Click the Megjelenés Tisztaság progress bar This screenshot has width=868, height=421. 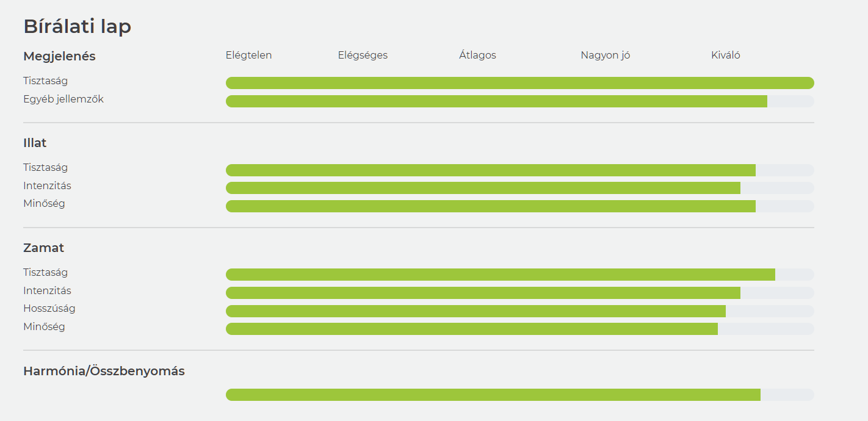point(520,83)
